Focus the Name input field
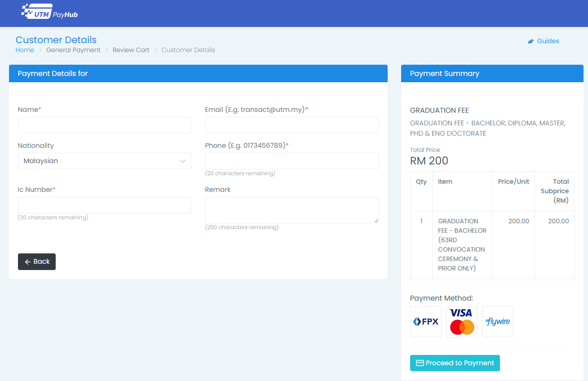This screenshot has height=381, width=588. tap(104, 125)
